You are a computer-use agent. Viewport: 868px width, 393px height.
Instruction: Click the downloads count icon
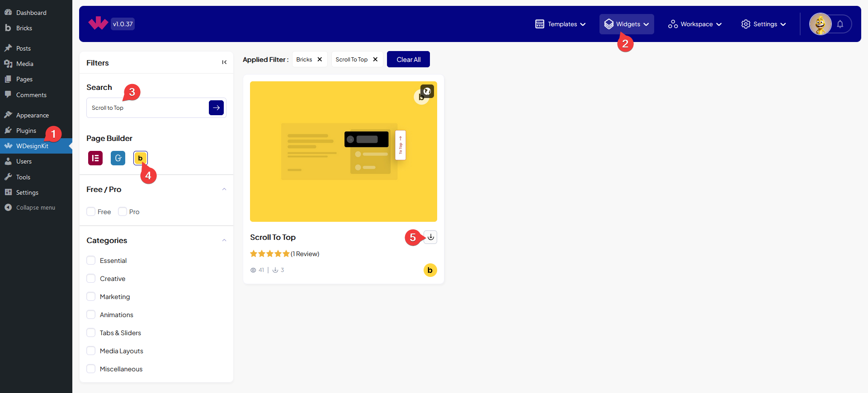point(275,270)
